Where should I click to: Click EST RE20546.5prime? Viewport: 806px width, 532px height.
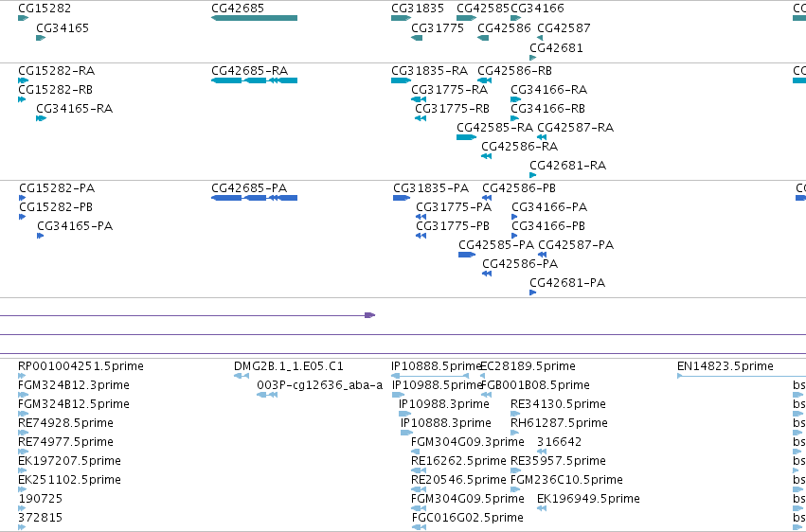[458, 480]
